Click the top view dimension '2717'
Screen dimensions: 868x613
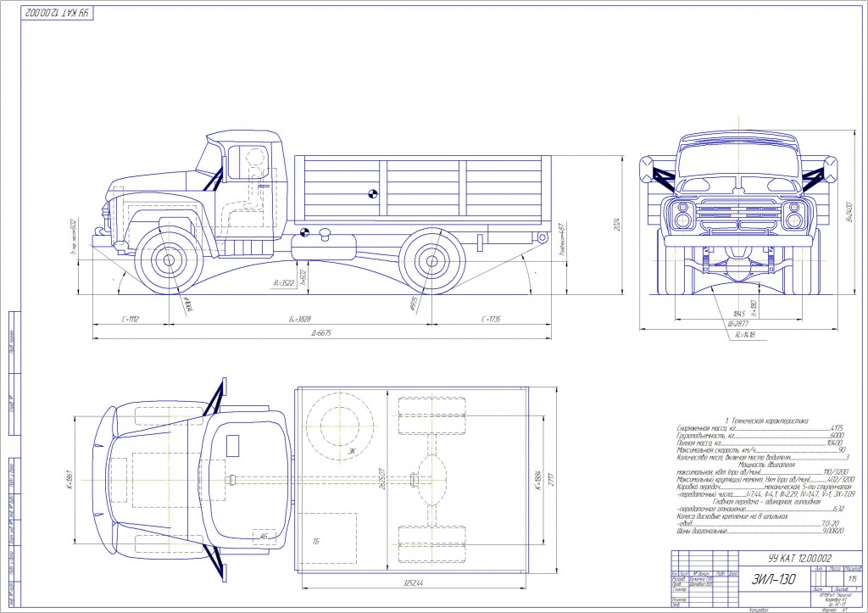tap(551, 480)
